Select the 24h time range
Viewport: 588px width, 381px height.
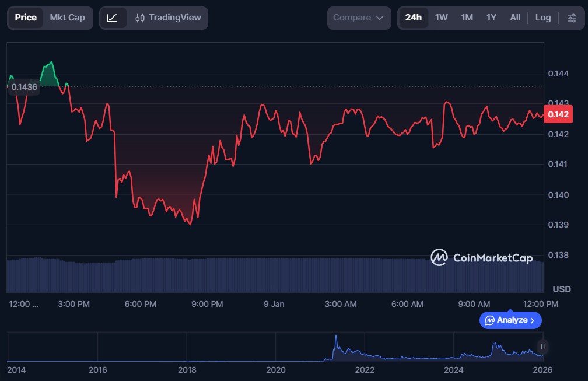click(x=414, y=18)
